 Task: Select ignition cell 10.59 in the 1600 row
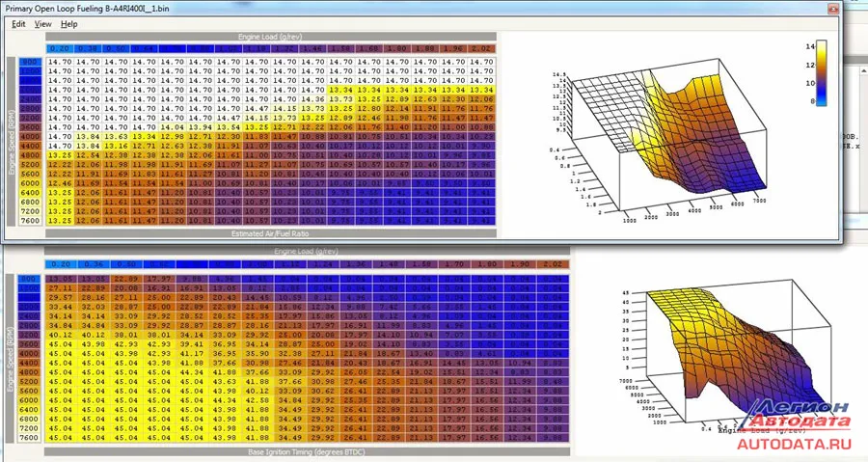(x=290, y=297)
